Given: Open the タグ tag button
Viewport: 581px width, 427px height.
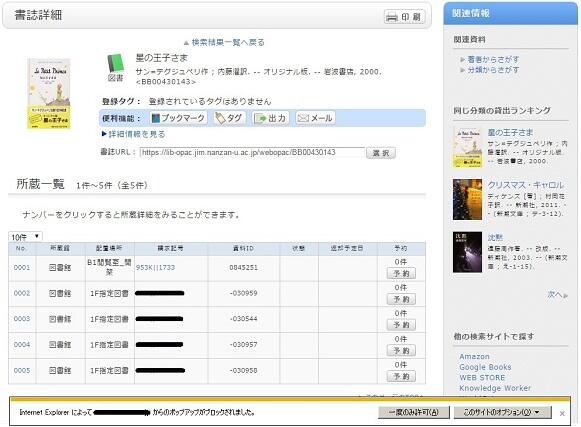Looking at the screenshot, I should click(x=229, y=118).
